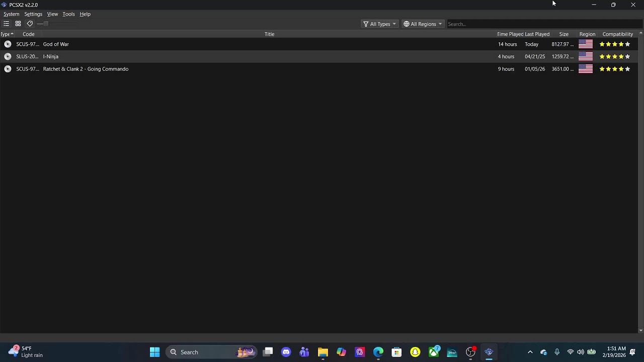
Task: Open File Explorer from the taskbar
Action: (323, 352)
